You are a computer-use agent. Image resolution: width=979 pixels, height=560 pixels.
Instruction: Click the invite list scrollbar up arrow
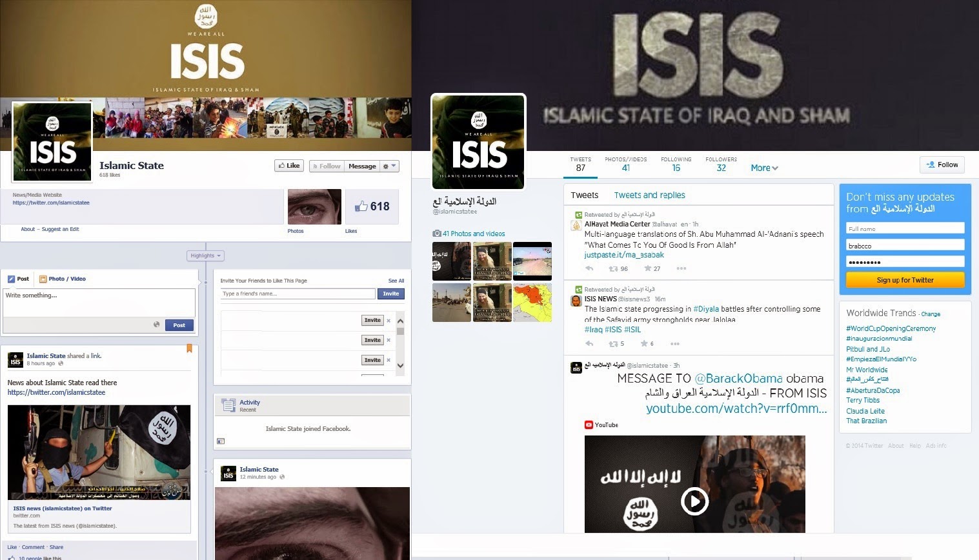click(x=400, y=321)
